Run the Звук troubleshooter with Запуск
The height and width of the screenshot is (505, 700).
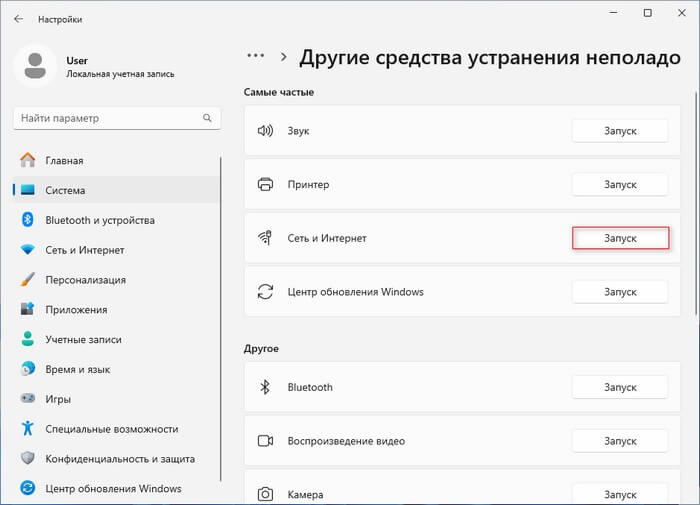coord(620,131)
